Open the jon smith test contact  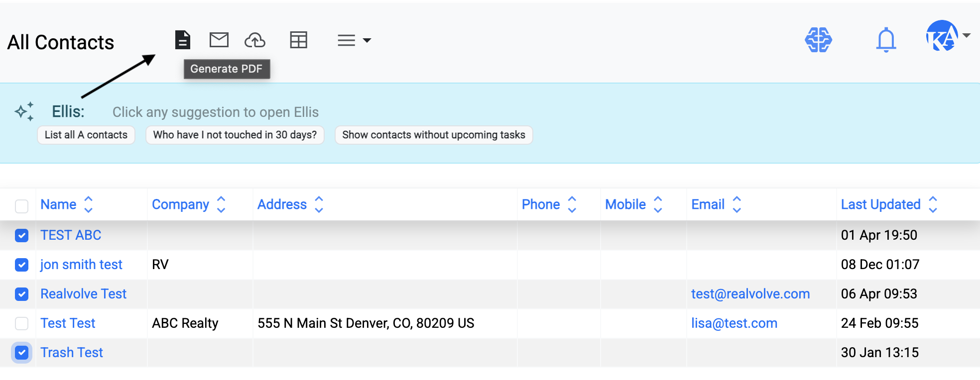(81, 265)
